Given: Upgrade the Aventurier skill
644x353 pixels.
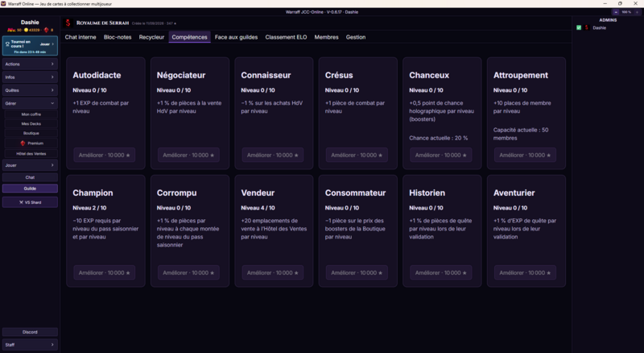Looking at the screenshot, I should 525,272.
